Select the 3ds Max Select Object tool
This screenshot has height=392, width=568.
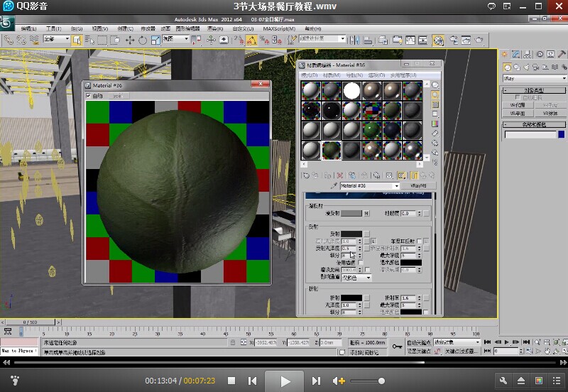click(x=77, y=40)
